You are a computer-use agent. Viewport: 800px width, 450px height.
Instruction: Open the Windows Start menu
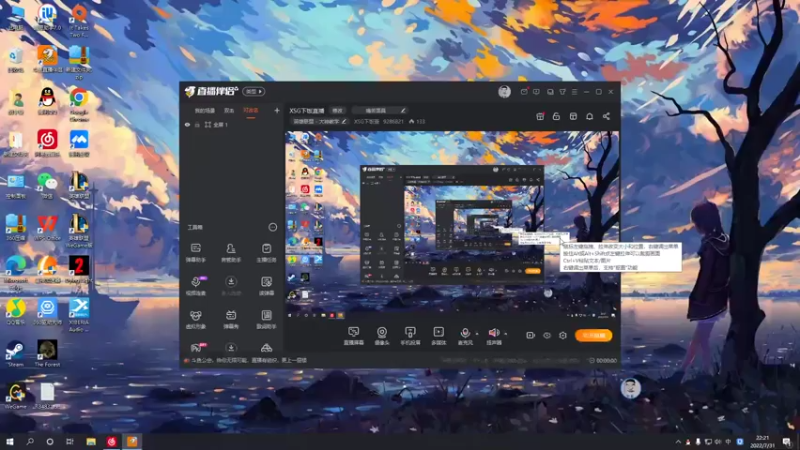pos(10,442)
